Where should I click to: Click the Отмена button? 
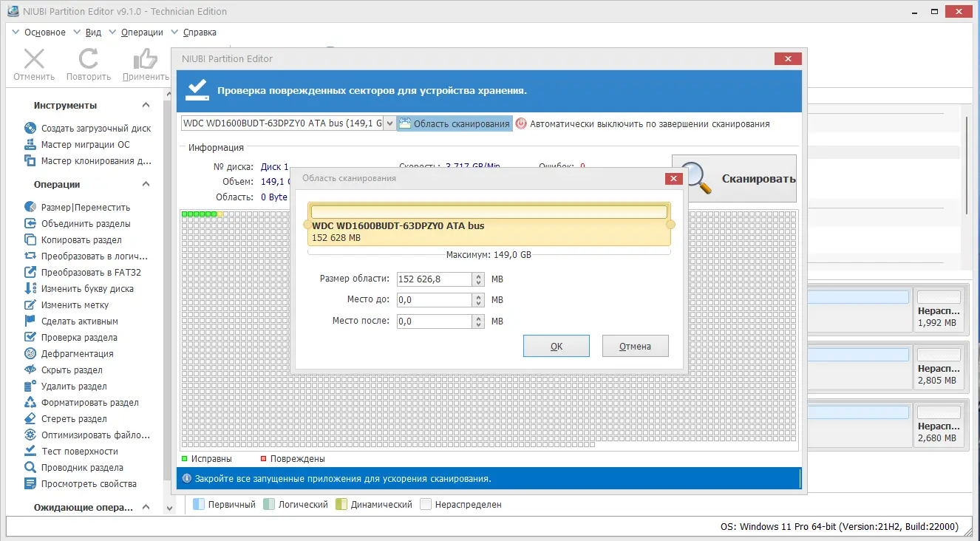(x=636, y=346)
